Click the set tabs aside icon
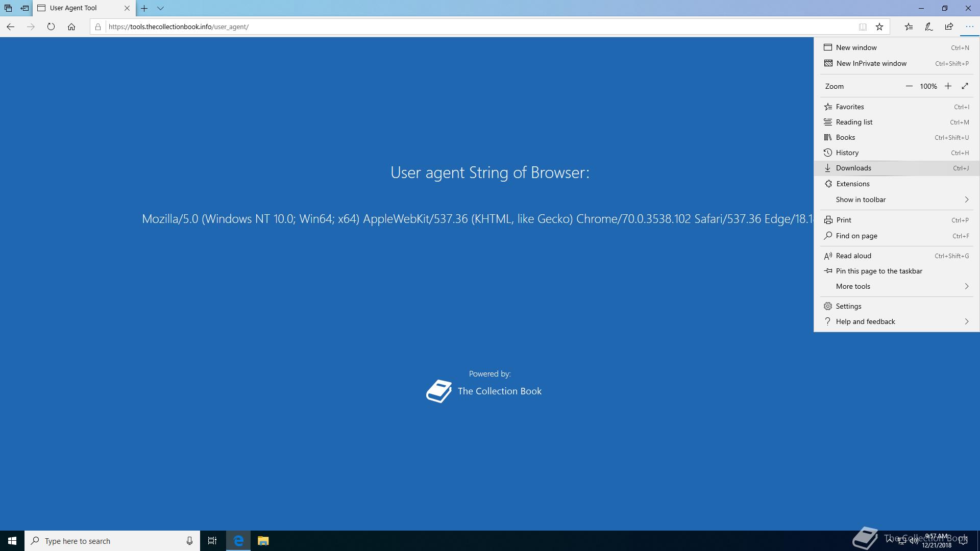Image resolution: width=980 pixels, height=551 pixels. pos(24,8)
